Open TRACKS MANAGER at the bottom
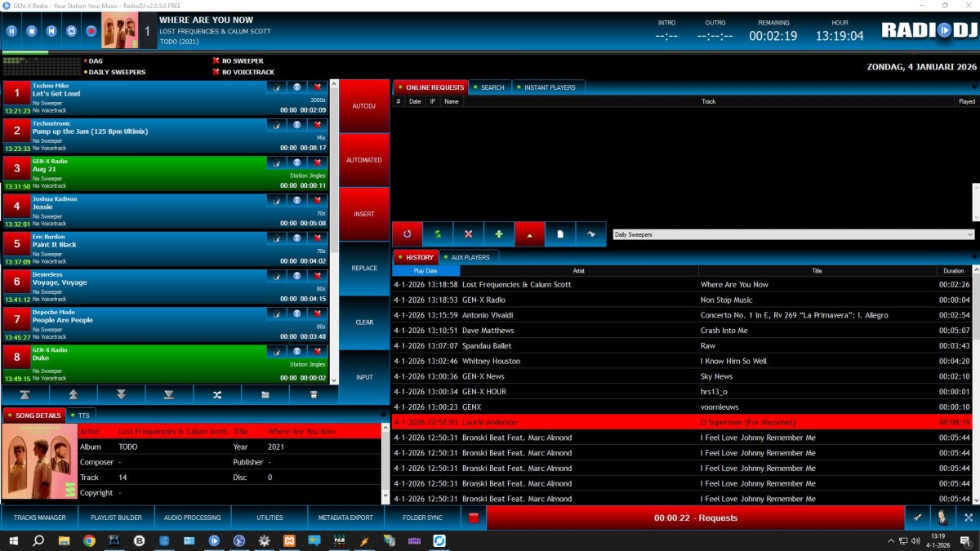 click(38, 517)
